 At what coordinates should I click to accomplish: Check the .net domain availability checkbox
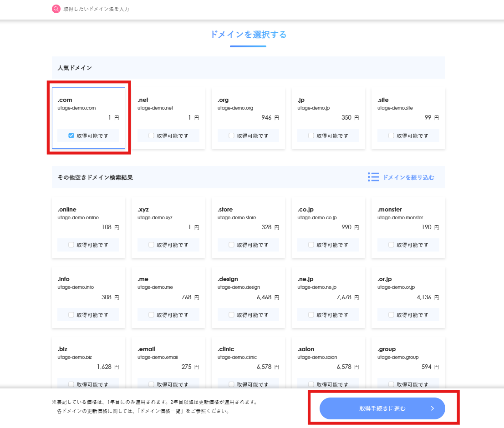pos(151,136)
